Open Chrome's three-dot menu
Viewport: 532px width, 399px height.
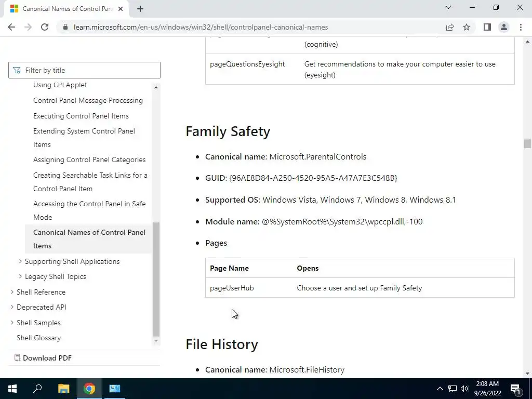click(x=521, y=27)
